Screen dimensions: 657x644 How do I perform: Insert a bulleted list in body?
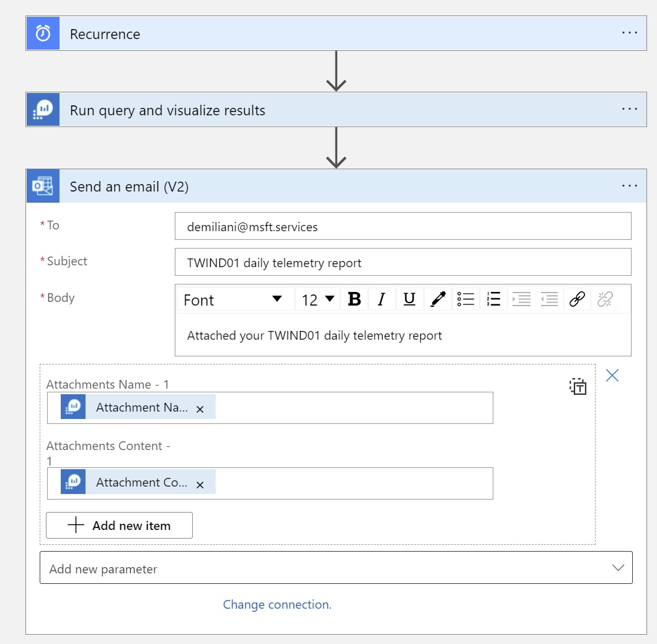tap(465, 299)
